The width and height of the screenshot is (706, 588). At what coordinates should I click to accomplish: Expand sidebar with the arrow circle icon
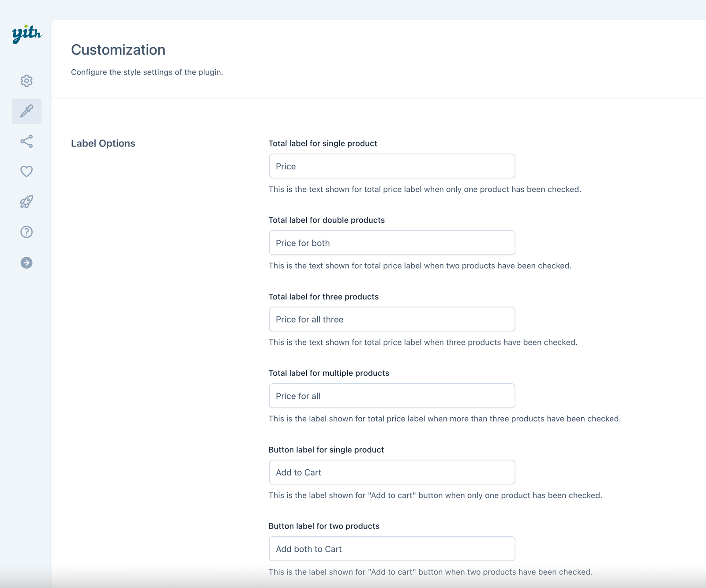click(26, 263)
